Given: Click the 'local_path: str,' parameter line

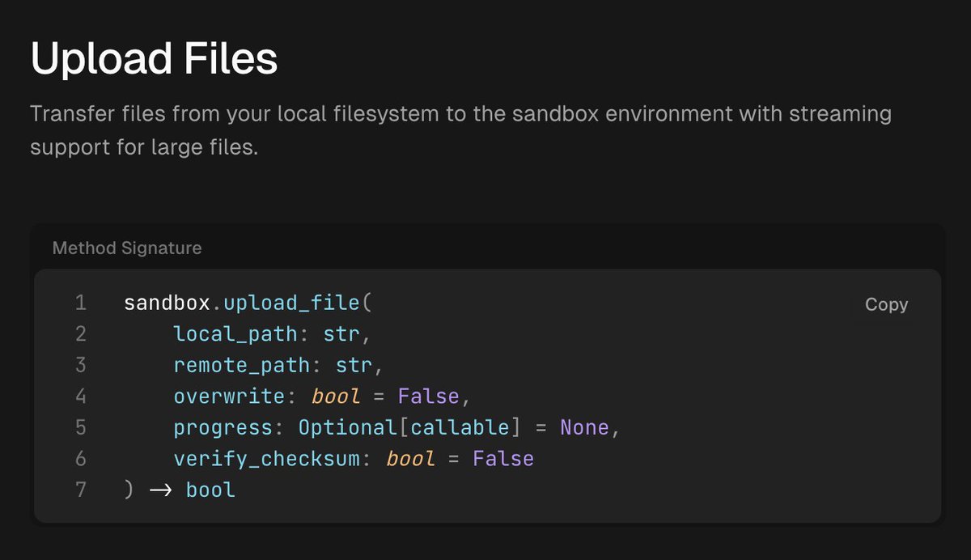Looking at the screenshot, I should (x=272, y=334).
